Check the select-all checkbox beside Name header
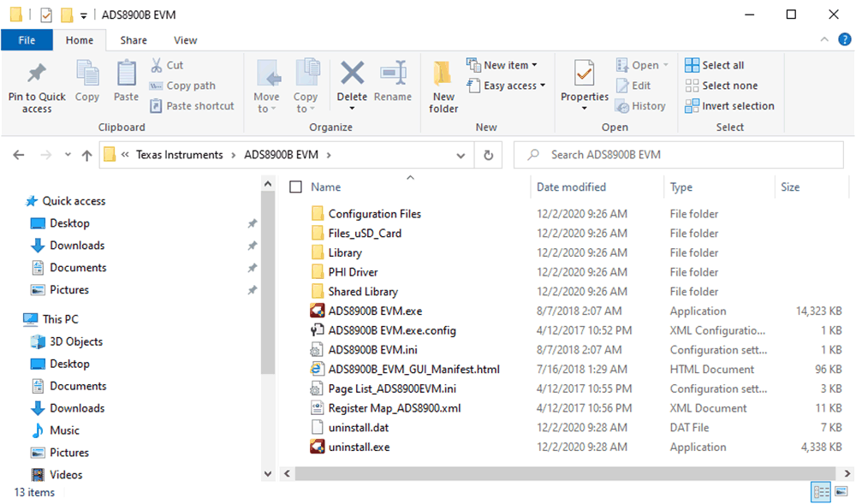The width and height of the screenshot is (856, 504). click(x=295, y=187)
